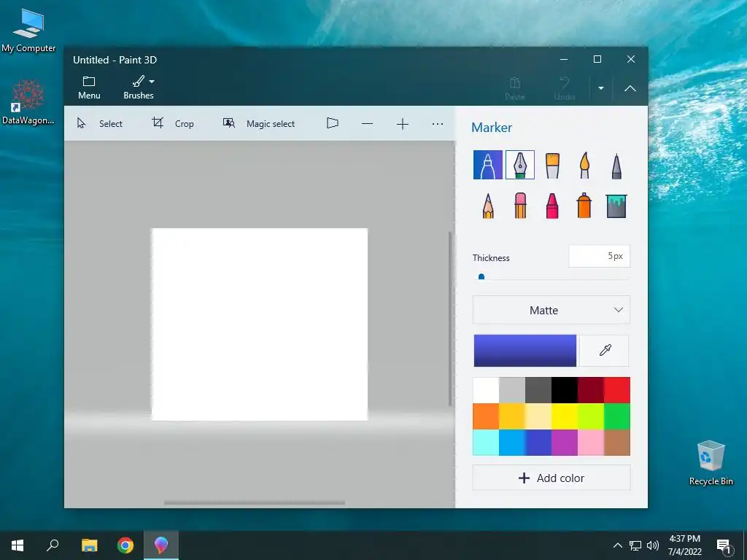Choose the green color swatch
Viewport: 747px width, 560px height.
pos(617,416)
